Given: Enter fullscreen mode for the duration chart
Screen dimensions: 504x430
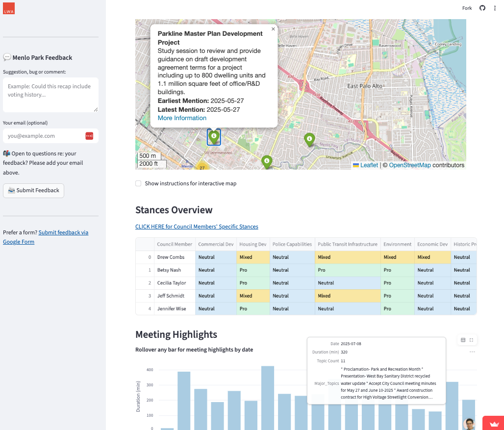Looking at the screenshot, I should [x=472, y=339].
